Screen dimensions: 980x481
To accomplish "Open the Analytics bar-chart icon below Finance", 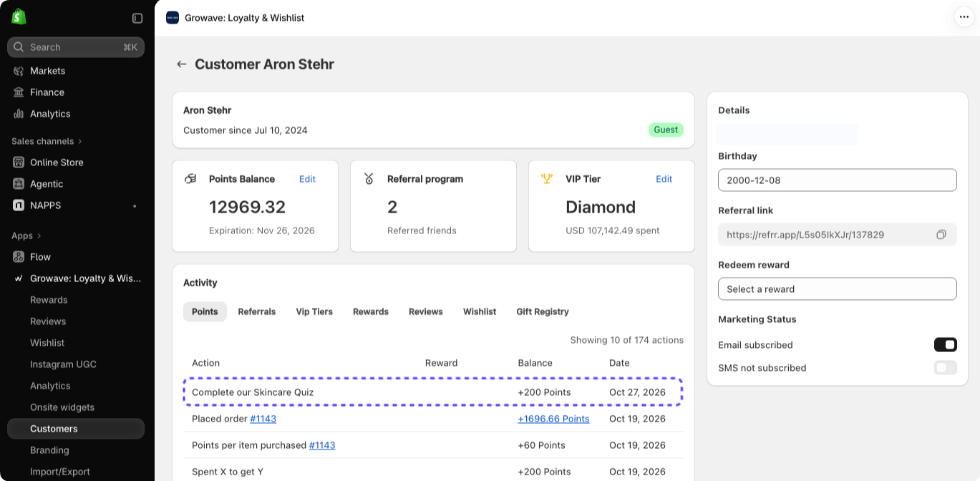I will point(19,114).
